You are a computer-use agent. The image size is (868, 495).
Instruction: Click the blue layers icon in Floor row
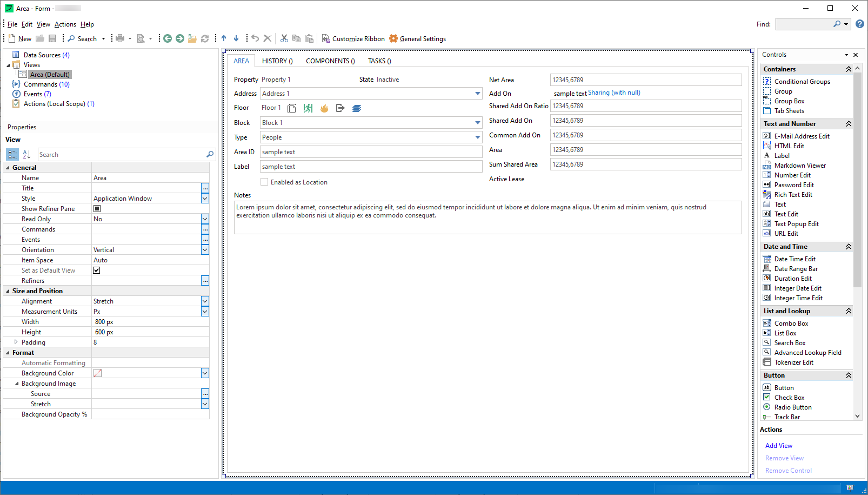pos(357,108)
